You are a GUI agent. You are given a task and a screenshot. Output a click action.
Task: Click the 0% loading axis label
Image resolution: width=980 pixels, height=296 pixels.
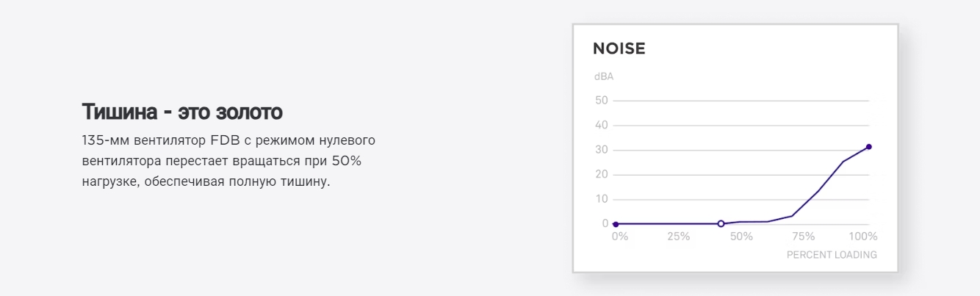coord(619,237)
